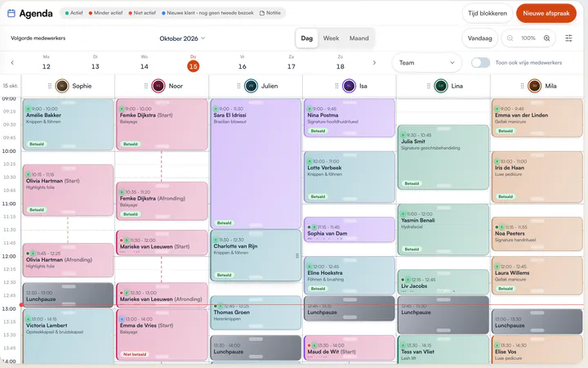Select Saturday 17 in the date strip
Image resolution: width=588 pixels, height=368 pixels.
tap(292, 63)
